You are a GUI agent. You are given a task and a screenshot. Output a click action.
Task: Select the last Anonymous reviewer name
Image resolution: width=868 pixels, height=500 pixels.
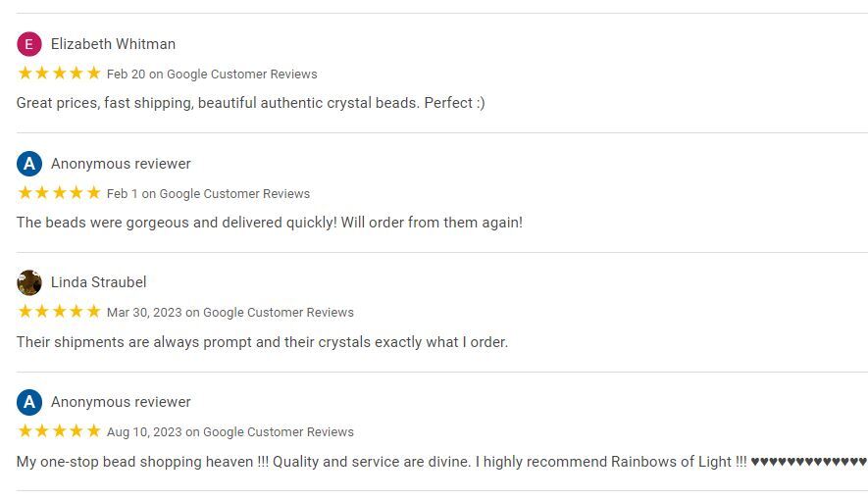(x=121, y=402)
